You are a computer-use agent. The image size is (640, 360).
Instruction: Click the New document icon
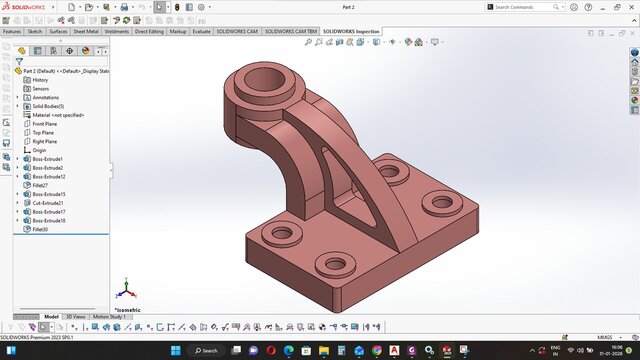pyautogui.click(x=71, y=7)
